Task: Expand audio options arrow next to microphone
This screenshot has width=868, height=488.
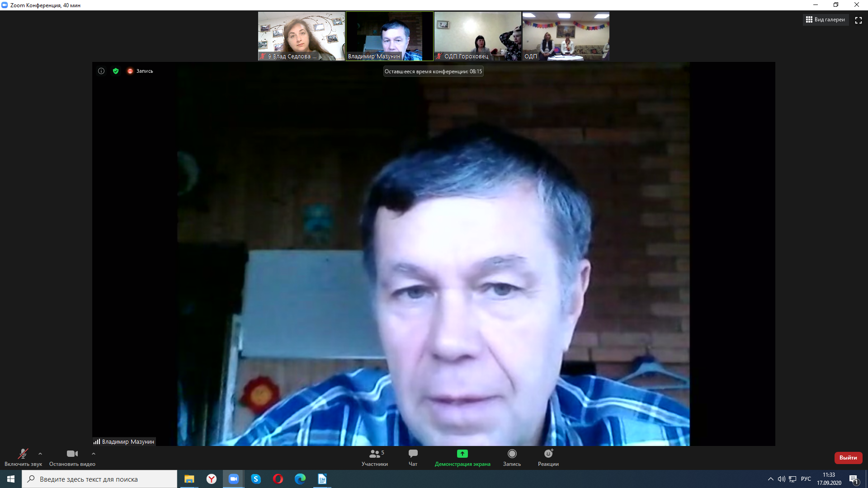Action: [x=40, y=454]
